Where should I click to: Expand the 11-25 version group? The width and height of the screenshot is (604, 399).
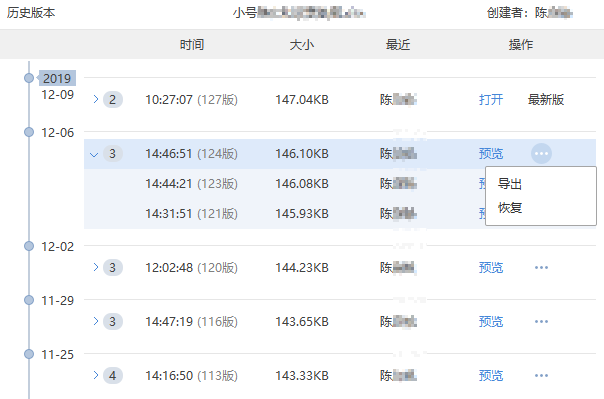click(x=96, y=375)
